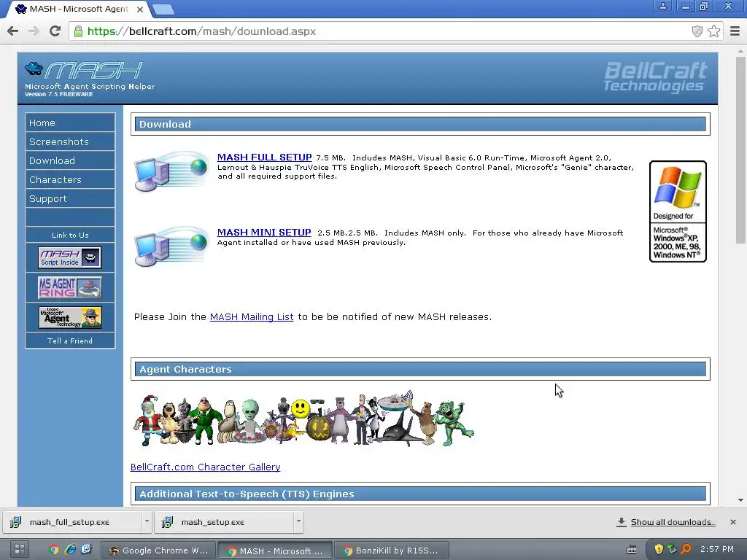Switch to the MASH - Microsoft Agent tab
Viewport: 747px width, 560px height.
(79, 9)
